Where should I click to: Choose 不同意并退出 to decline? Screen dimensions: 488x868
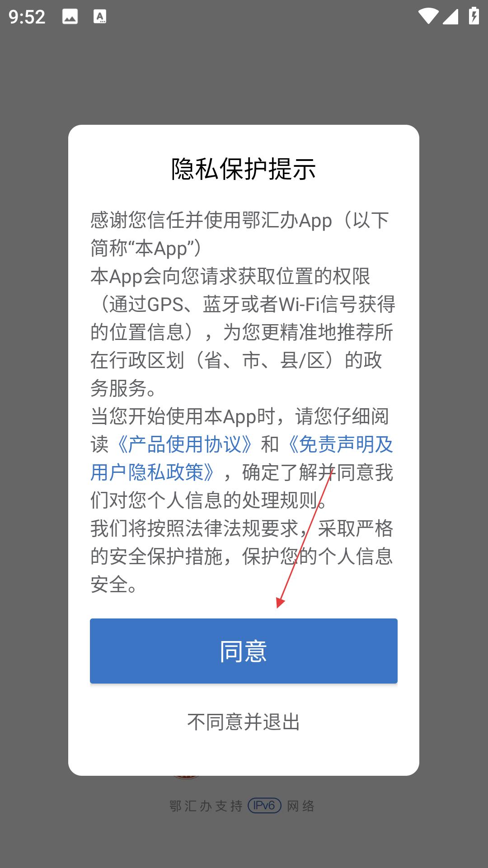pyautogui.click(x=244, y=722)
